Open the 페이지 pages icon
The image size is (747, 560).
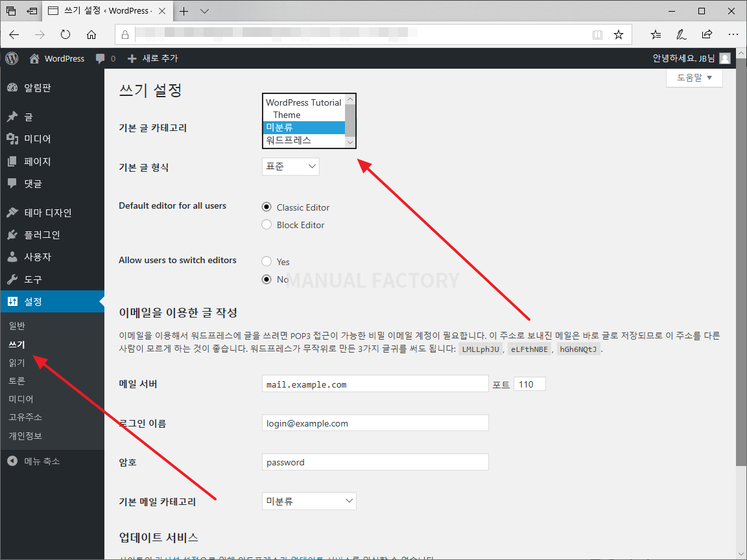tap(12, 161)
